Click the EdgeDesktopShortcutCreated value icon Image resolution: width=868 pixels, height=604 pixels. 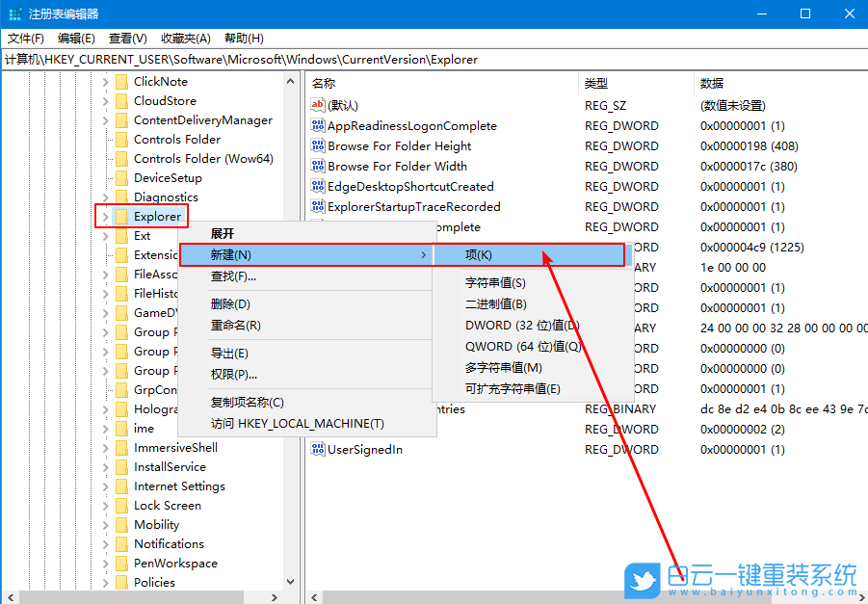tap(319, 186)
